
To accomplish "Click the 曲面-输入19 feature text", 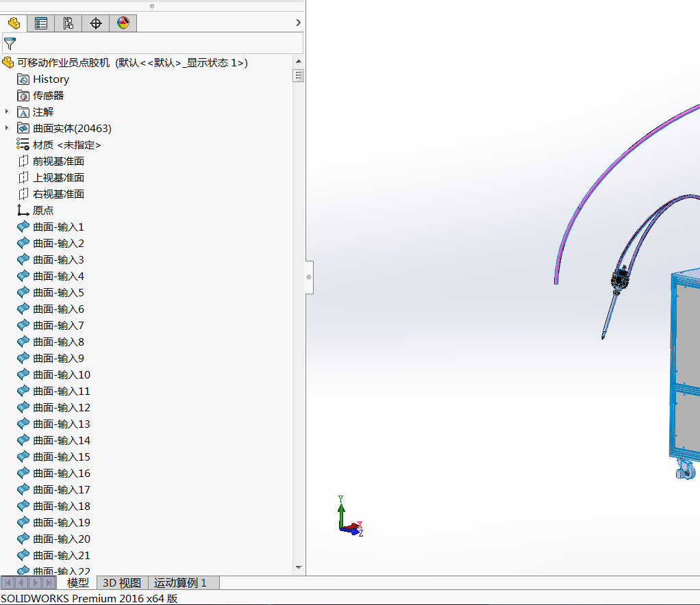I will point(62,522).
